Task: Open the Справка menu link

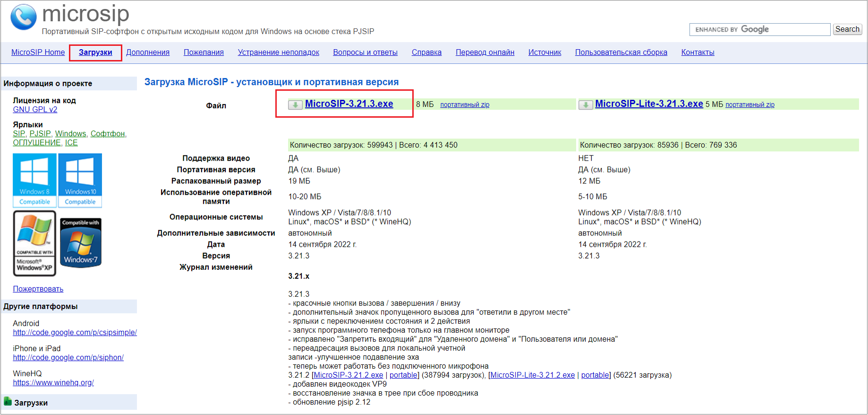Action: point(426,52)
